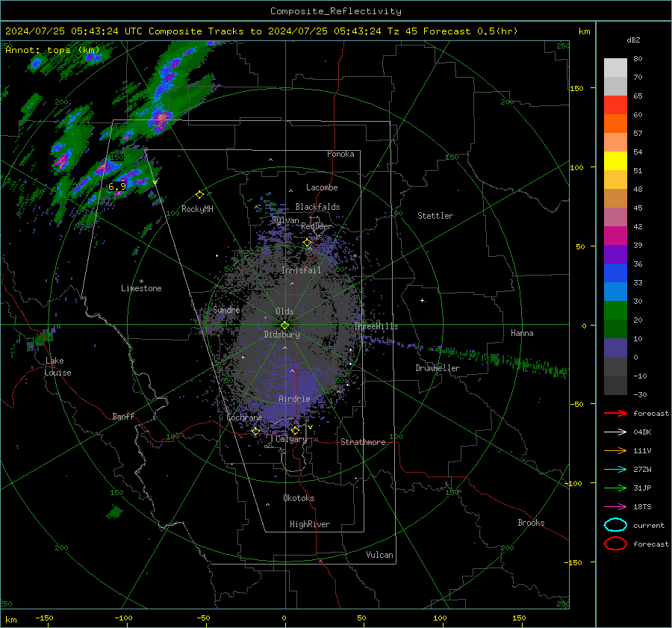Click the Didsbury city label
Image resolution: width=672 pixels, height=628 pixels.
tap(281, 335)
